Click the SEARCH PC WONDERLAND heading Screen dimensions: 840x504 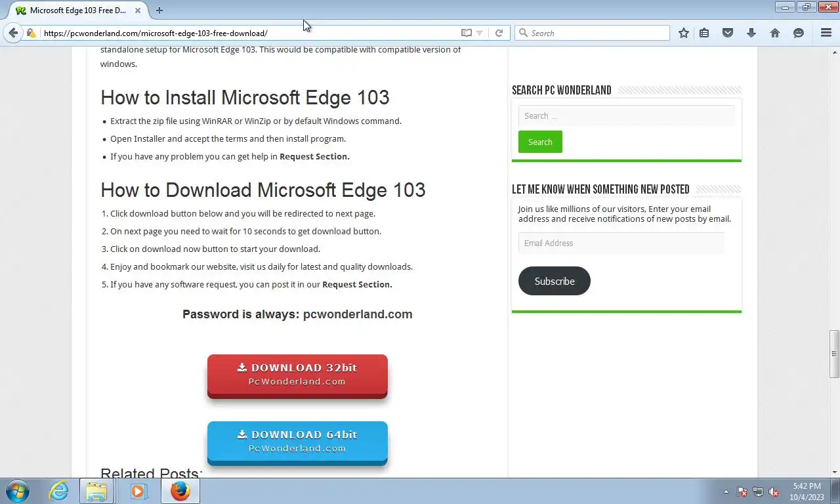[x=562, y=91]
